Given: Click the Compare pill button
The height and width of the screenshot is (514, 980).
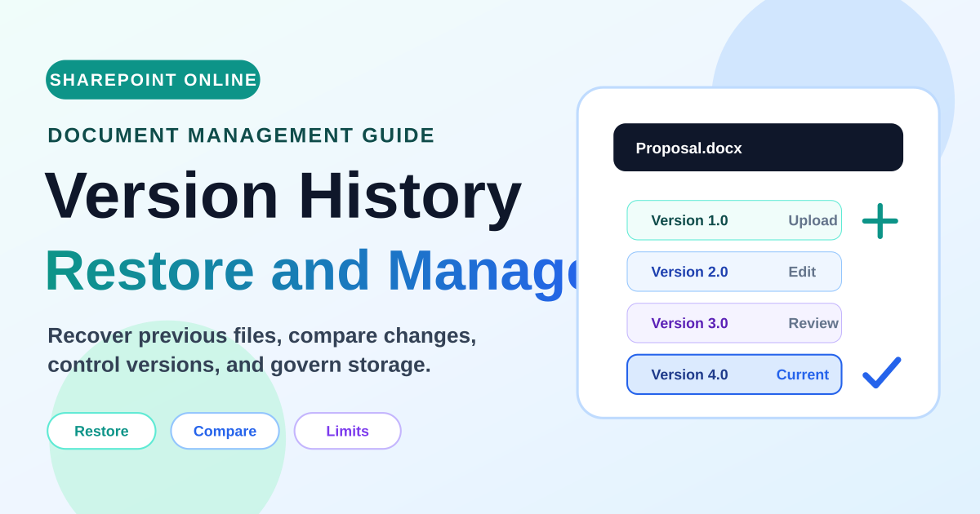Looking at the screenshot, I should (x=225, y=431).
